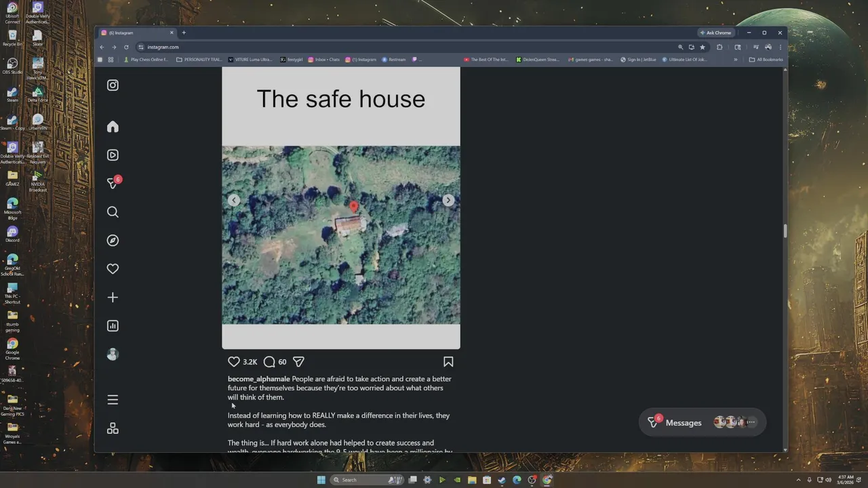
Task: Click the Instagram logo in the sidebar
Action: click(x=113, y=85)
